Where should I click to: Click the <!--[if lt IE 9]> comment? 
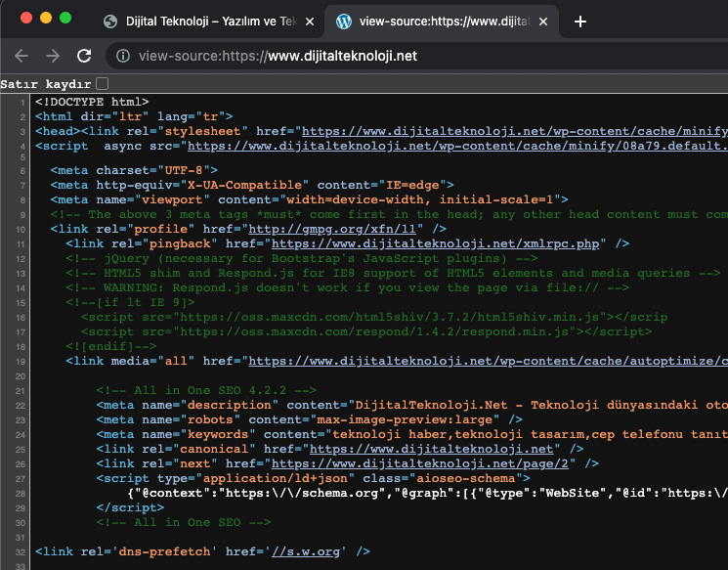[130, 302]
